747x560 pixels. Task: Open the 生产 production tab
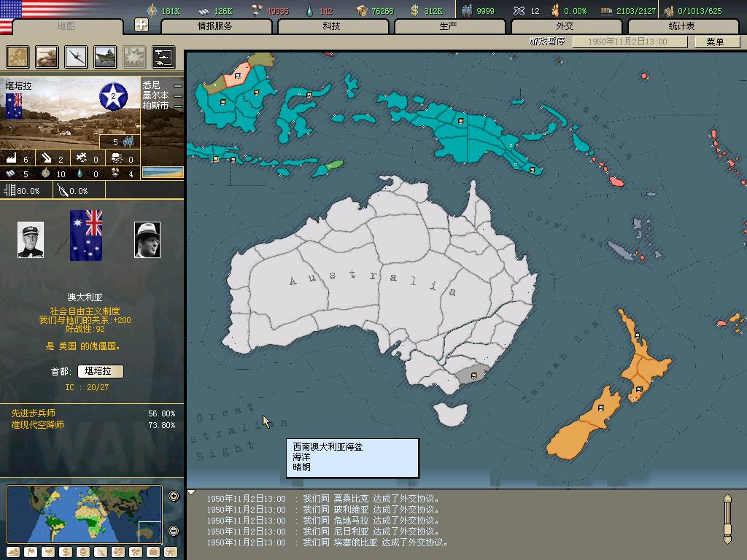[449, 26]
